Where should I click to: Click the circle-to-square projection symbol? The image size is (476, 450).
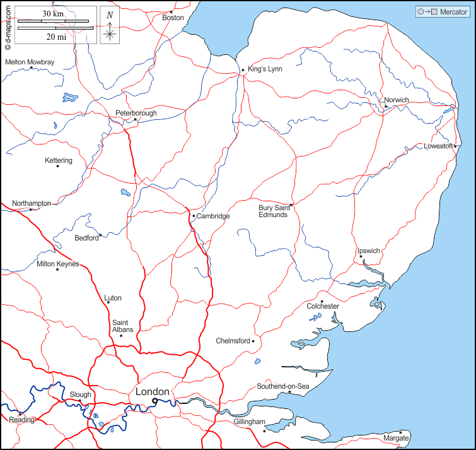click(427, 12)
